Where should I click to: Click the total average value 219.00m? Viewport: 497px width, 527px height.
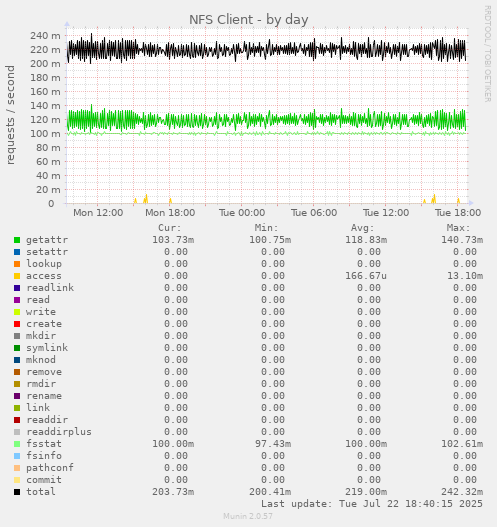(x=366, y=492)
